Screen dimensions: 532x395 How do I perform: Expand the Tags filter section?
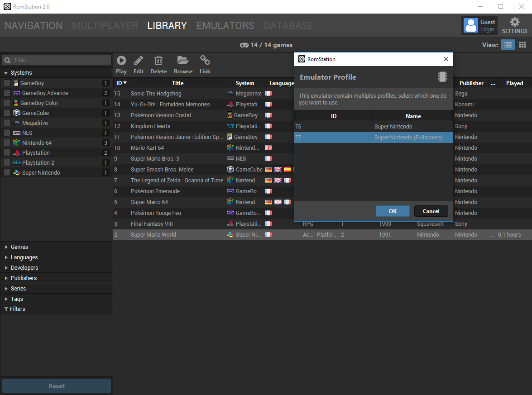click(x=6, y=299)
